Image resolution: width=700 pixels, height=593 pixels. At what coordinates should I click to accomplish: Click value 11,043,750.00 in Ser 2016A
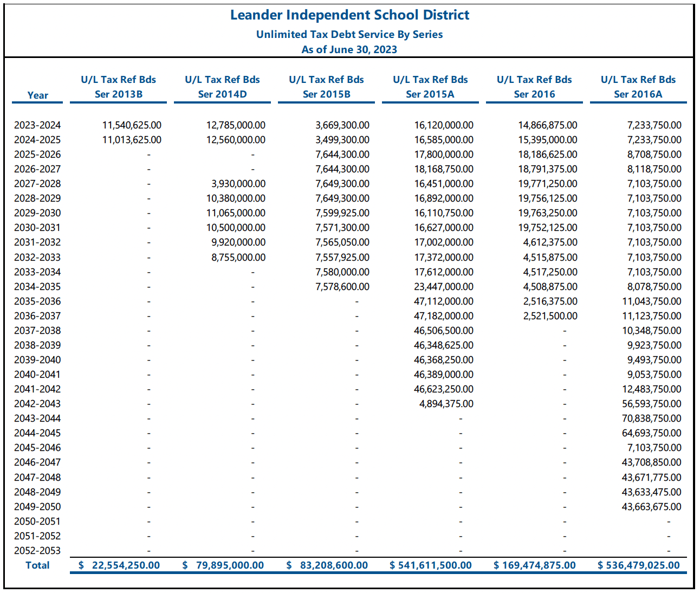click(x=652, y=301)
